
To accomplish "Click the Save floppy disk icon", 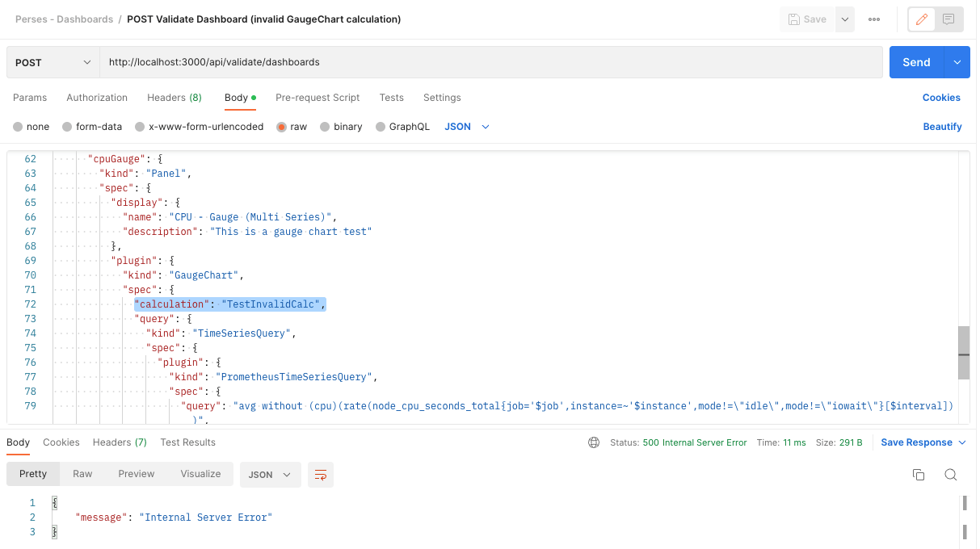I will pyautogui.click(x=794, y=19).
